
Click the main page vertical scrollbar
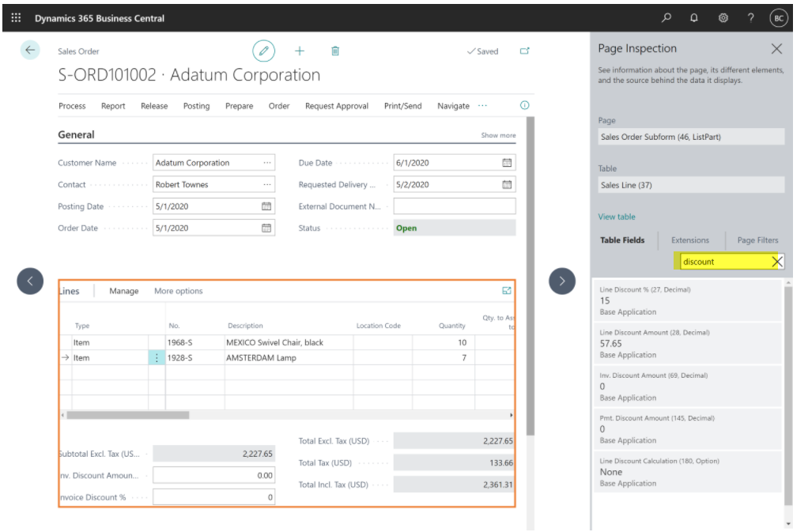530,276
